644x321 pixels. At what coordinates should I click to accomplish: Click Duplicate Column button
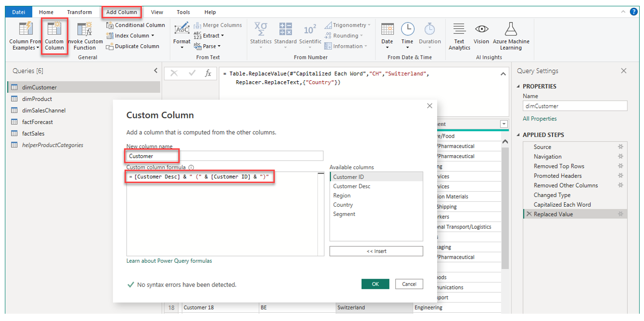coord(133,46)
